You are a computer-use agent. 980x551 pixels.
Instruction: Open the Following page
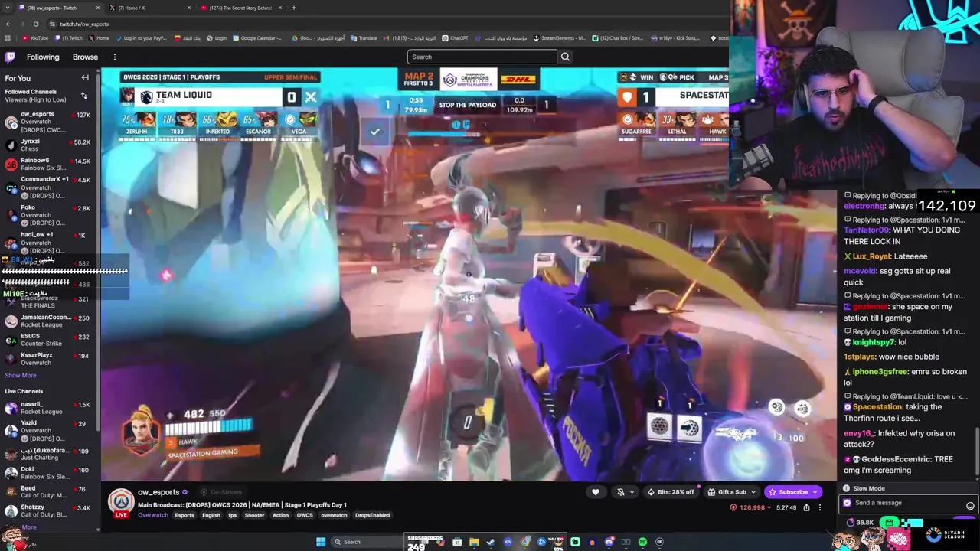(x=43, y=57)
